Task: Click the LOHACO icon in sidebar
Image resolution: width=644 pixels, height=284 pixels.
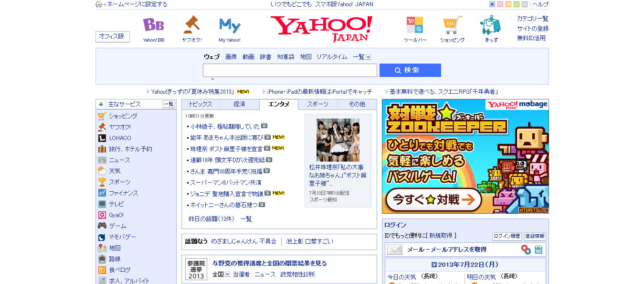Action: point(102,138)
